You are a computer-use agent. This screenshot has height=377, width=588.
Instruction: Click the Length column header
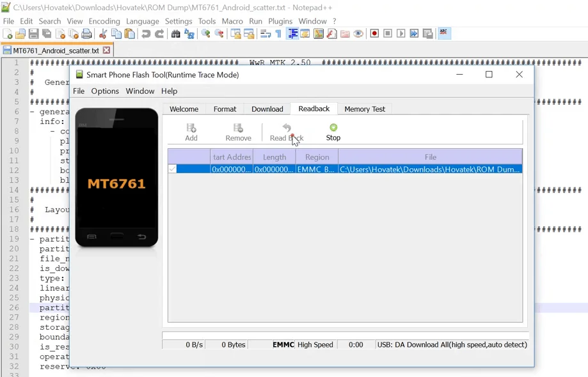coord(274,157)
